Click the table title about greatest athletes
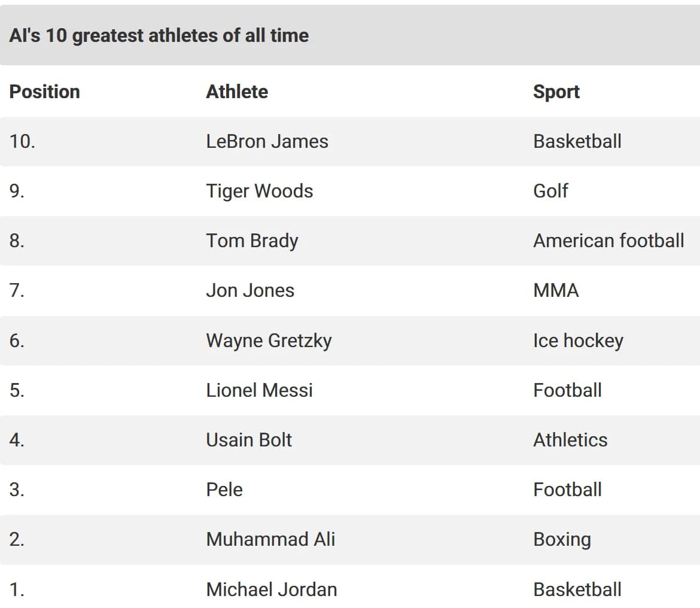The image size is (700, 608). (159, 36)
